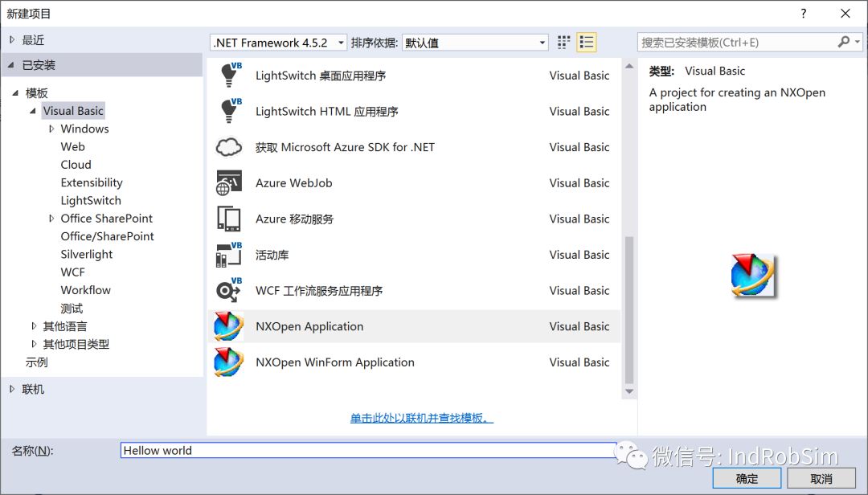The image size is (868, 495).
Task: Close the 新建项目 dialog
Action: [x=845, y=14]
